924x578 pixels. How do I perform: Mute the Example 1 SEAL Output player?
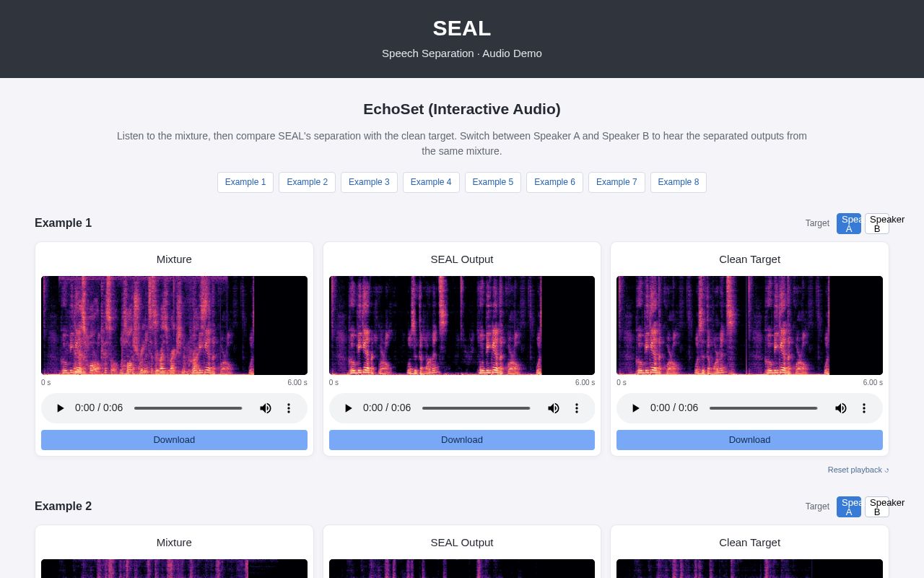(554, 408)
